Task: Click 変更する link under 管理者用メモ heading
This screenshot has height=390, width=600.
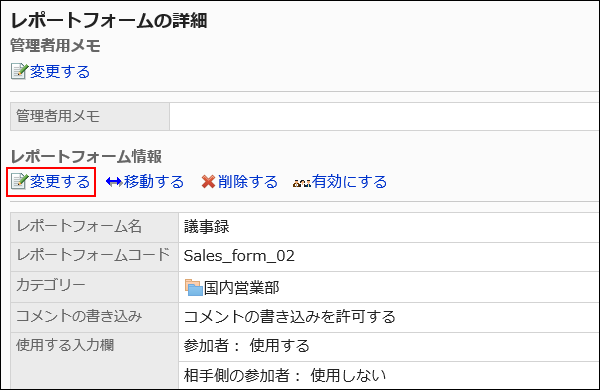Action: [60, 72]
